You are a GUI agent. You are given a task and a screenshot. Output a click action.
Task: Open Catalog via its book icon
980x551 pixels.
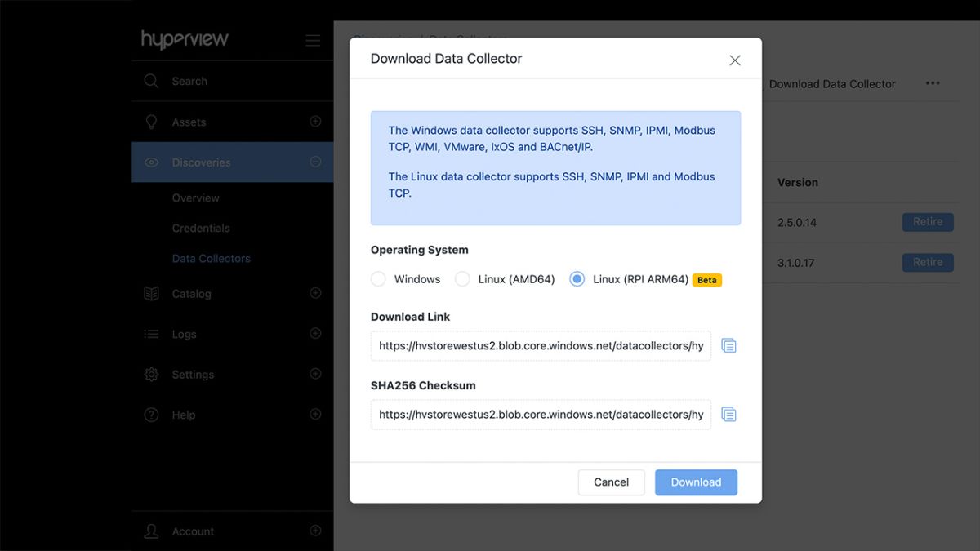[151, 293]
